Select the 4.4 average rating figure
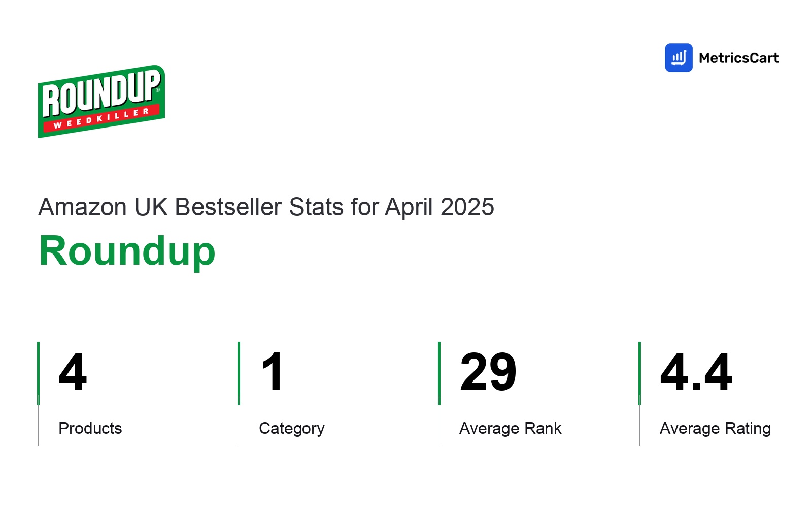 pyautogui.click(x=696, y=372)
